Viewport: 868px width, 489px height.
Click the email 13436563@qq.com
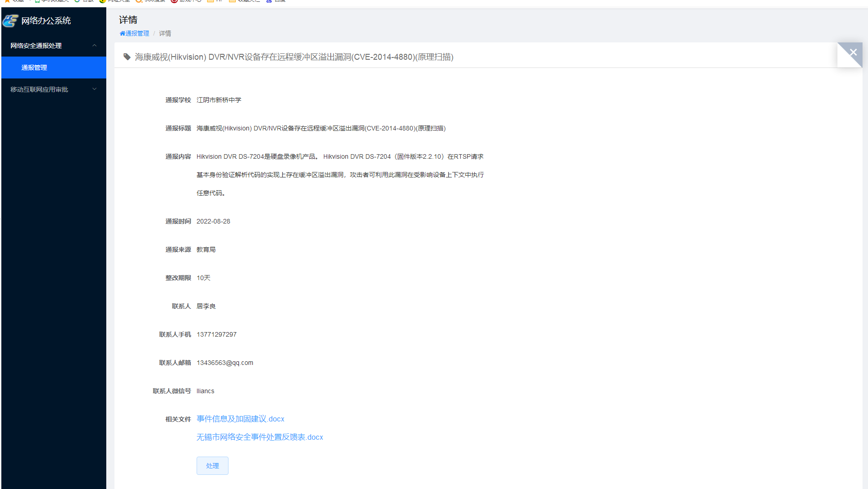point(225,363)
